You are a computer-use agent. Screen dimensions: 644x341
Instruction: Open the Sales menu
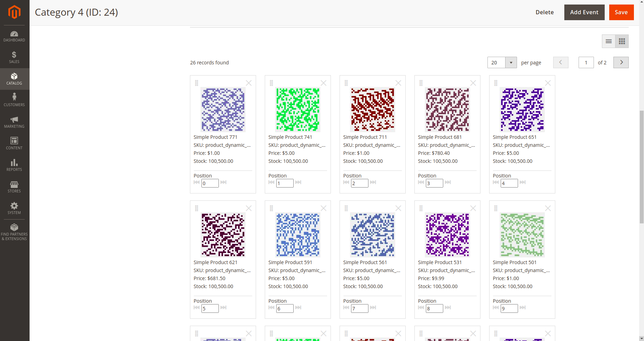pos(14,57)
